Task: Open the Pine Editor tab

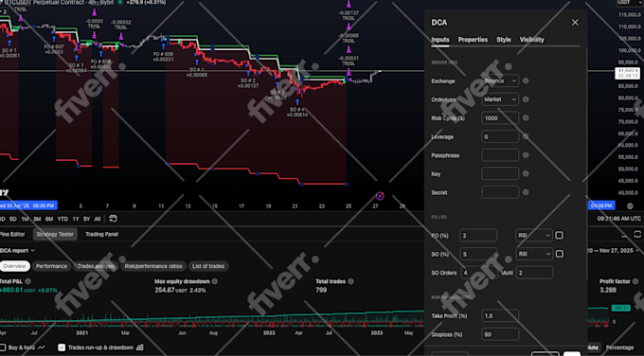Action: (x=12, y=235)
